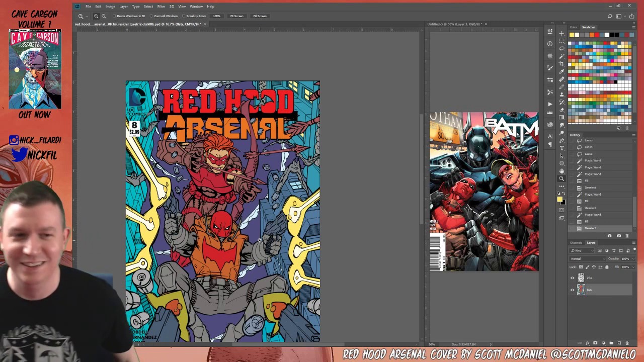This screenshot has height=362, width=644.
Task: Toggle lock all on layer
Action: 607,267
